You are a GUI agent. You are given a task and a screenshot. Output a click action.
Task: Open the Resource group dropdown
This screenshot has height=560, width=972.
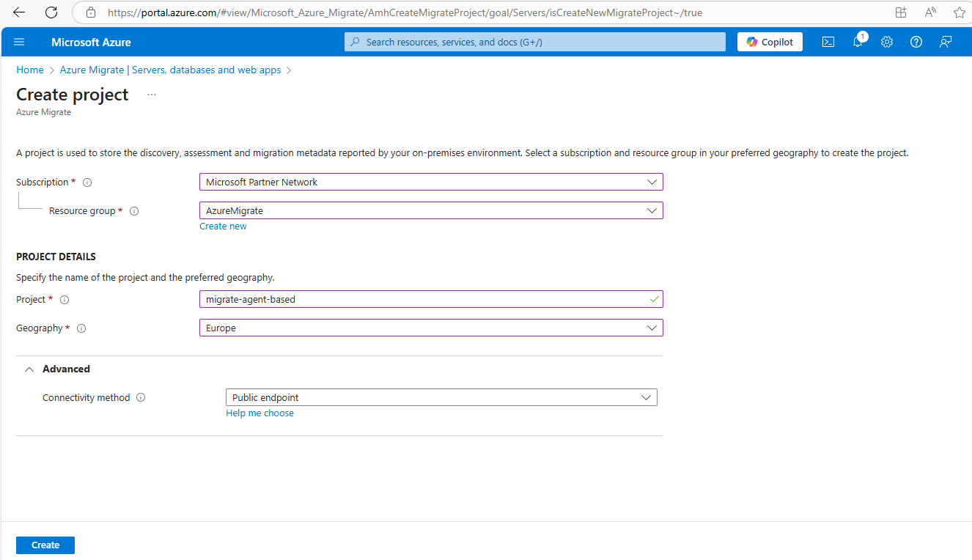(431, 210)
